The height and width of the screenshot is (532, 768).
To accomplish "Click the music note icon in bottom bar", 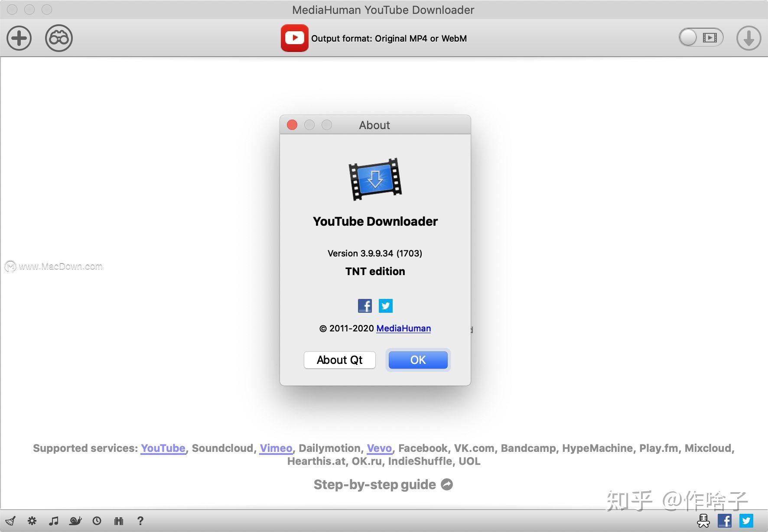I will coord(54,521).
